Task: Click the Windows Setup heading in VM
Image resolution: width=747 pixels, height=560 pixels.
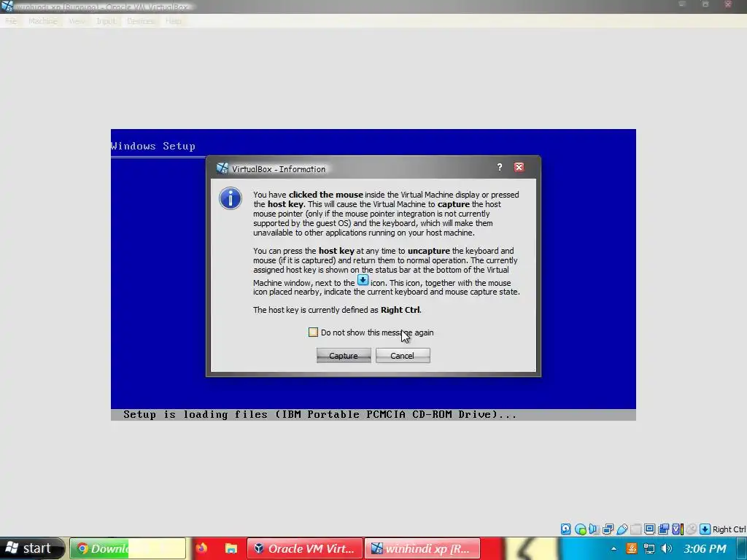Action: click(x=153, y=146)
